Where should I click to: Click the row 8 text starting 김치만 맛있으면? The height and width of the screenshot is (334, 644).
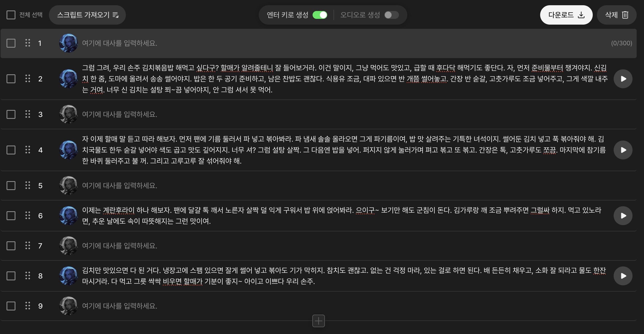click(x=345, y=276)
